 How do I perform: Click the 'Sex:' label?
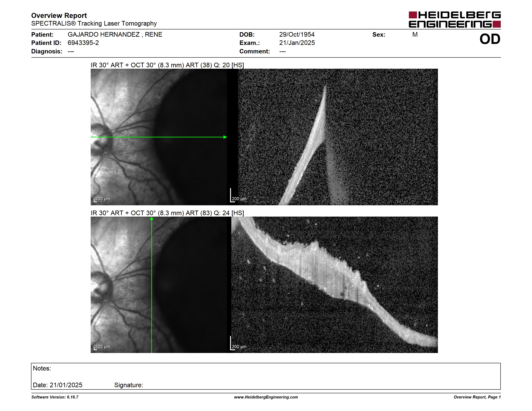point(379,35)
